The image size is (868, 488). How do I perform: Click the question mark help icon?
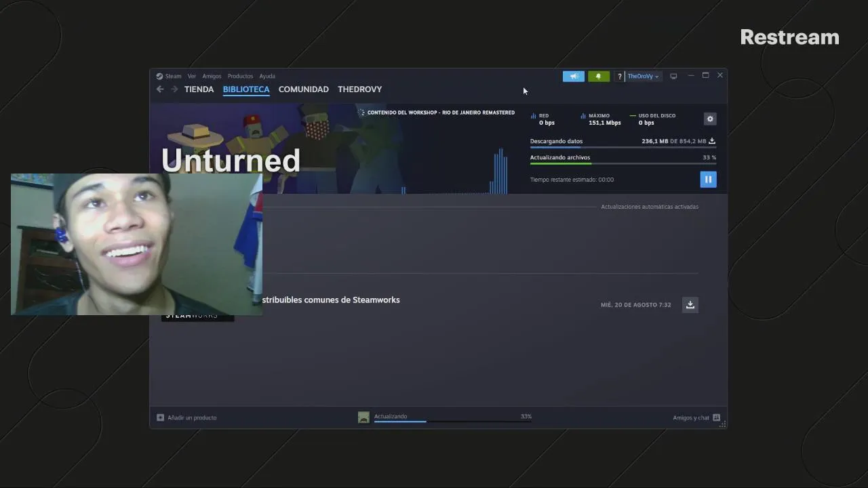point(619,77)
